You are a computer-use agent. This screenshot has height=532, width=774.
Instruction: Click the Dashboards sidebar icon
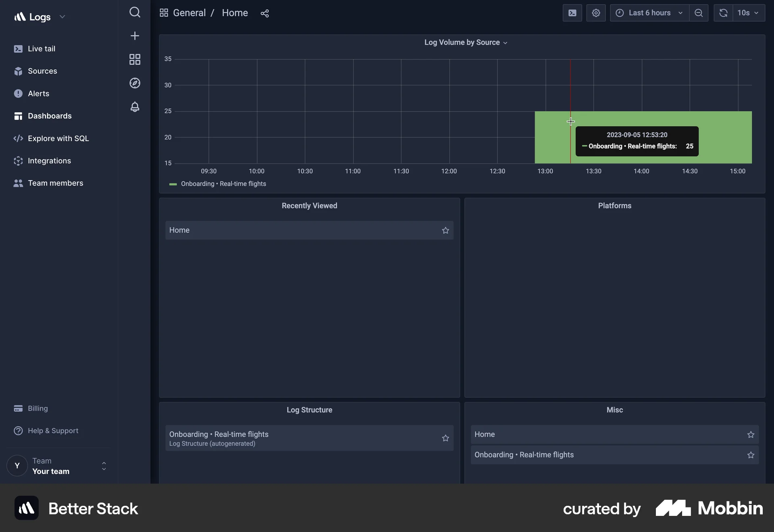pyautogui.click(x=18, y=116)
